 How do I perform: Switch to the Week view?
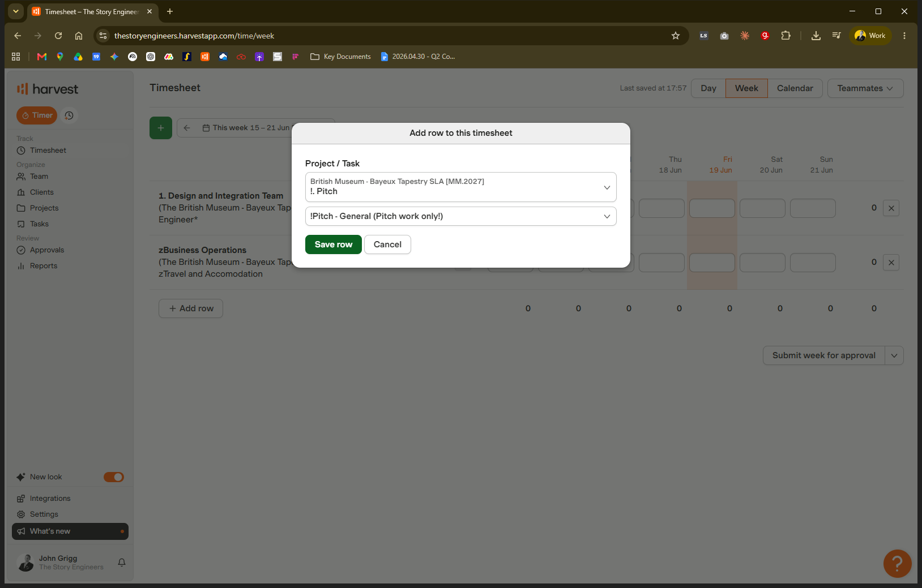[x=746, y=88]
